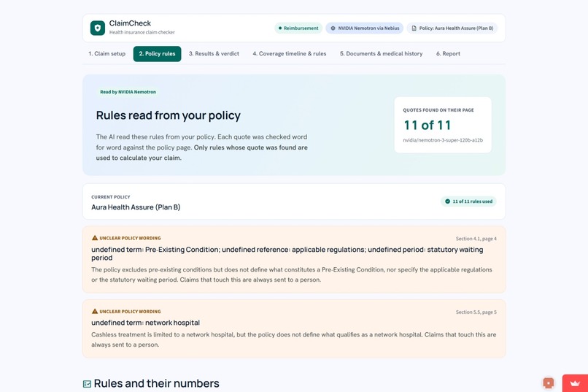Click the Rules read from your policy heading

tap(168, 115)
